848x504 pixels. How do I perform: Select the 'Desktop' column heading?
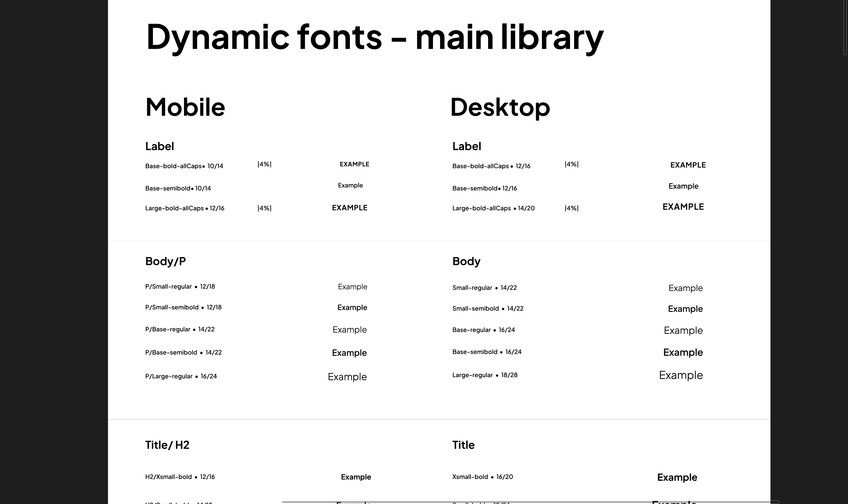[x=500, y=107]
